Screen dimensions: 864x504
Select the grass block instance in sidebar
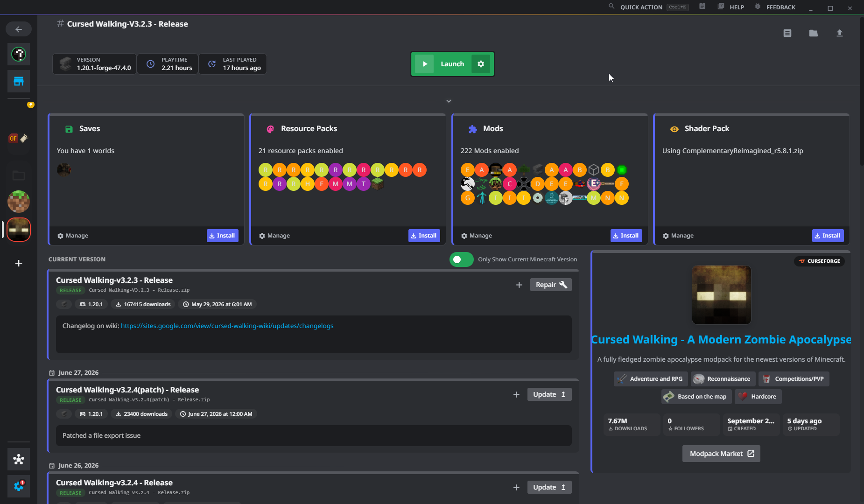point(19,202)
